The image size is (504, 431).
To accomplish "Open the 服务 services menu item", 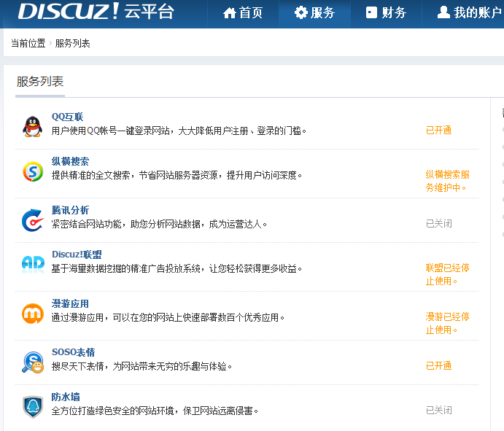I will pyautogui.click(x=314, y=13).
